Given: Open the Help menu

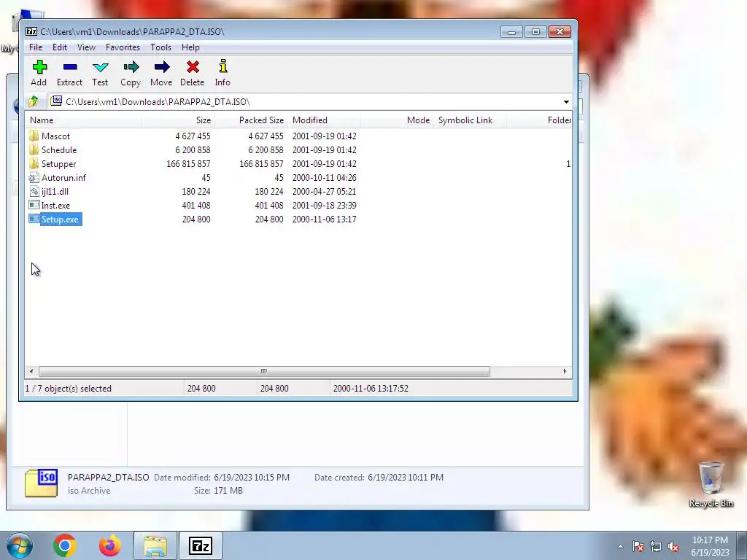Looking at the screenshot, I should click(190, 47).
